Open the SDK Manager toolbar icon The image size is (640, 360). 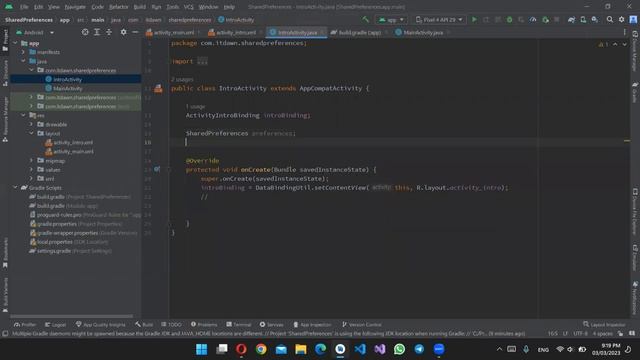(x=595, y=20)
